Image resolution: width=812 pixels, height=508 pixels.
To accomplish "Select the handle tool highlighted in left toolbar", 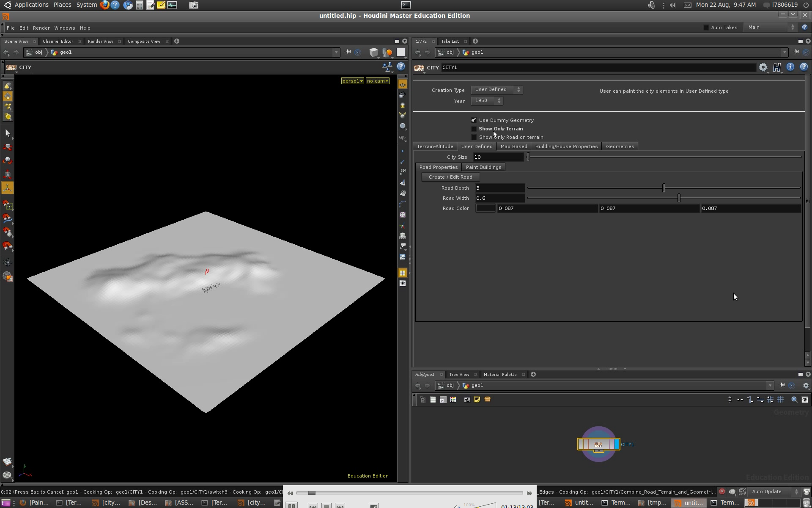I will 8,188.
